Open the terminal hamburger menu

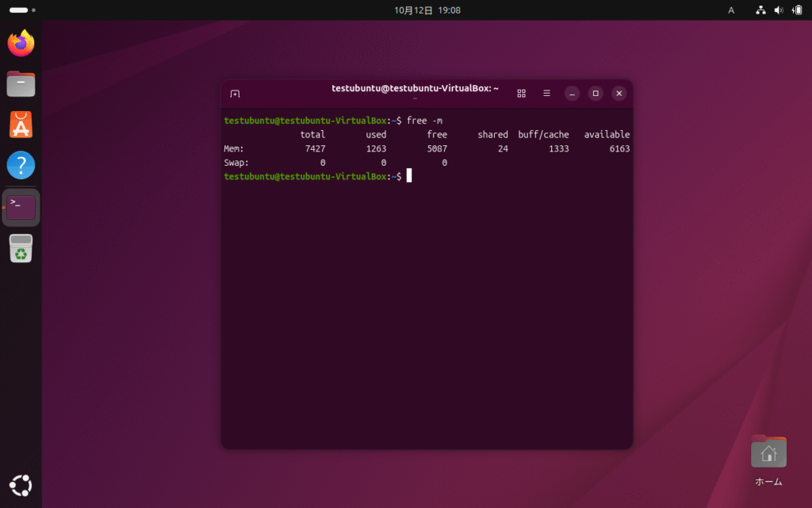tap(546, 94)
